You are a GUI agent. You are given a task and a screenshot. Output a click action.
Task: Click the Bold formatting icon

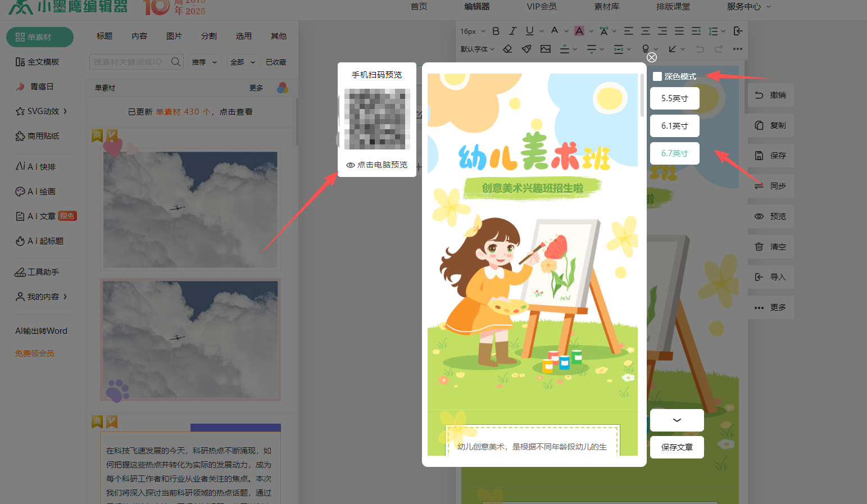pyautogui.click(x=496, y=31)
